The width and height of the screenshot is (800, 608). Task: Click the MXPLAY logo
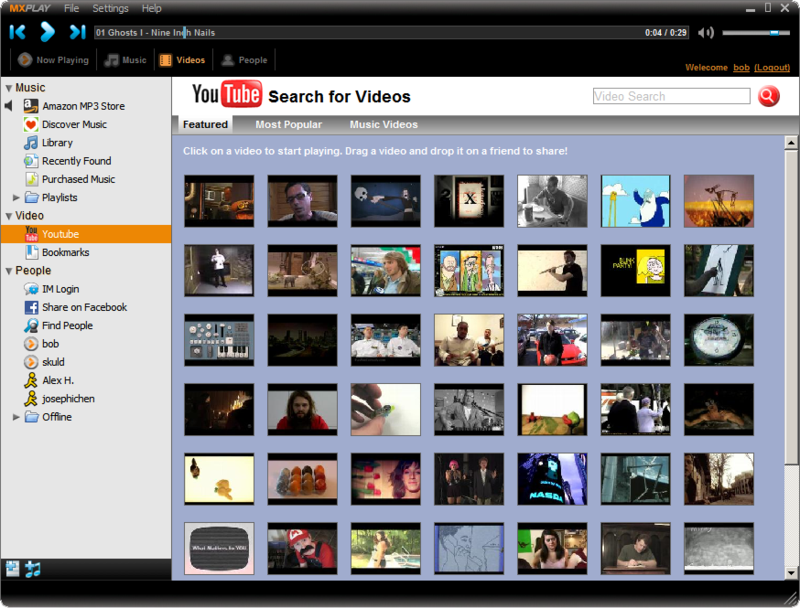click(x=30, y=8)
